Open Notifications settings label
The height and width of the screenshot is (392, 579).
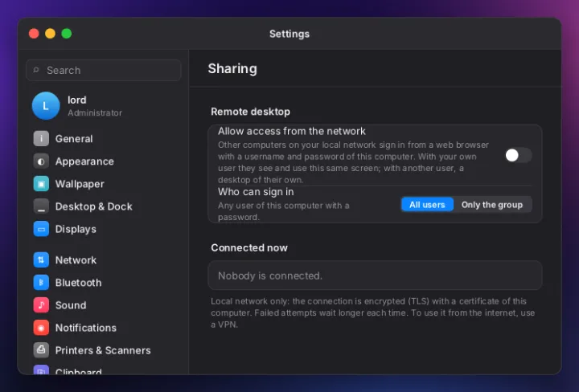pos(86,328)
